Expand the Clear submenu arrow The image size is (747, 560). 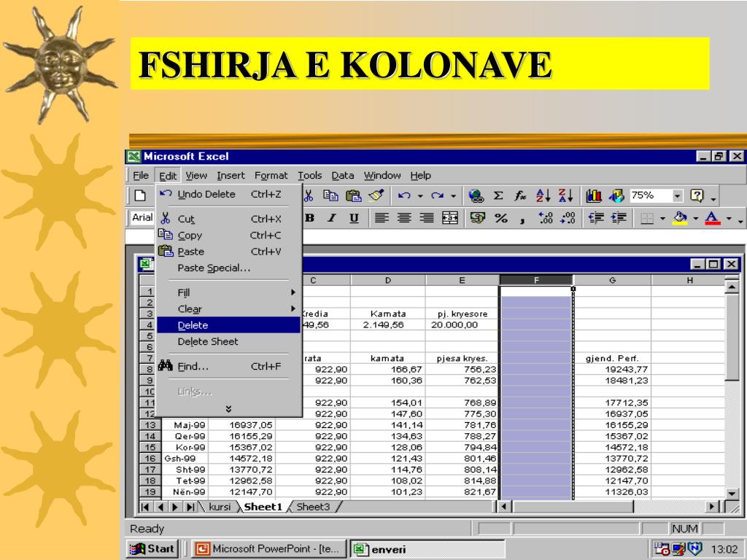(293, 308)
